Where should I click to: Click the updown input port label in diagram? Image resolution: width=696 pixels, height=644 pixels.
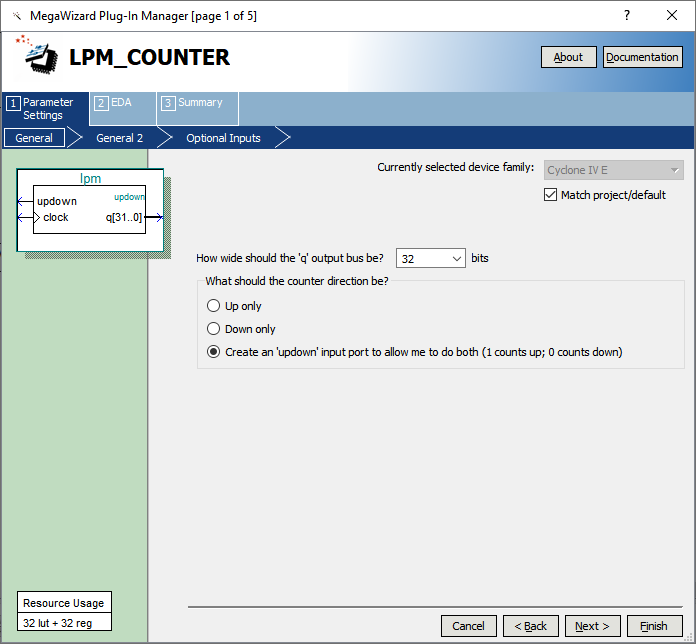(x=57, y=201)
